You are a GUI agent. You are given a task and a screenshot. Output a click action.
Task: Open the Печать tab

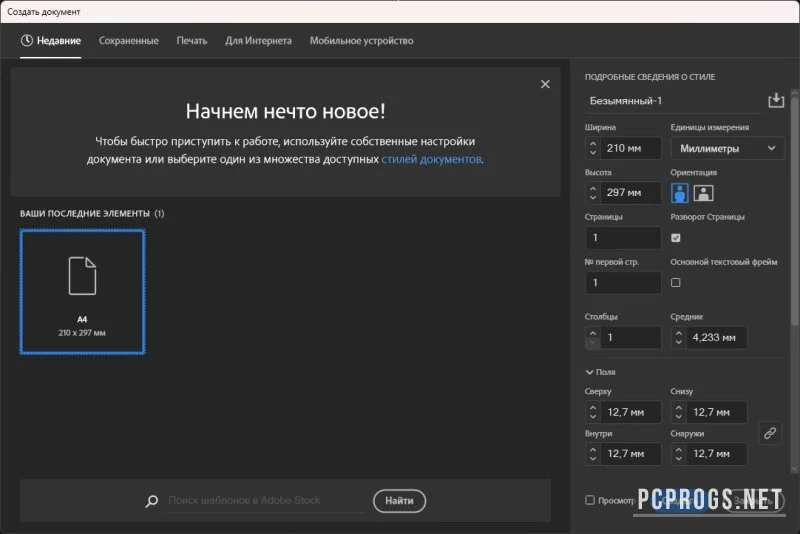(x=192, y=41)
